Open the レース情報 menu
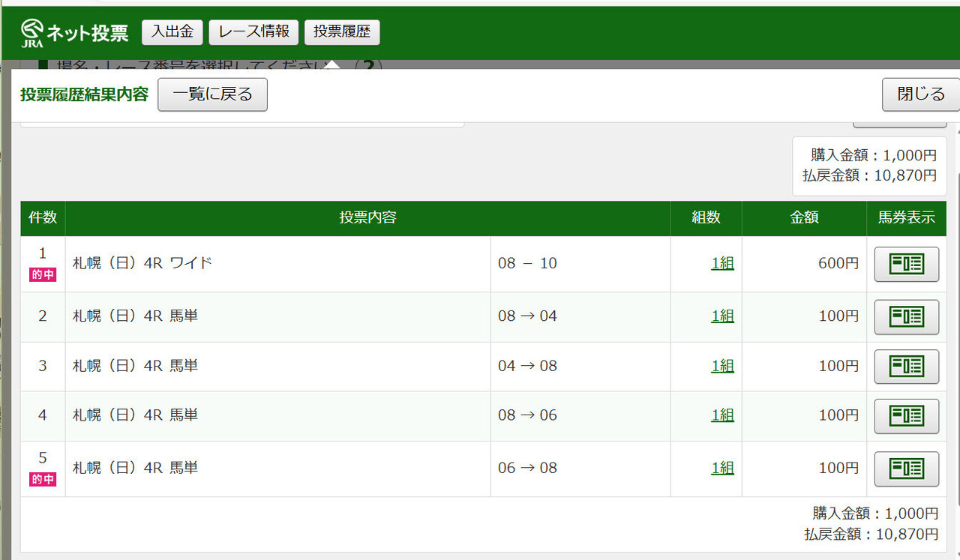 (253, 32)
